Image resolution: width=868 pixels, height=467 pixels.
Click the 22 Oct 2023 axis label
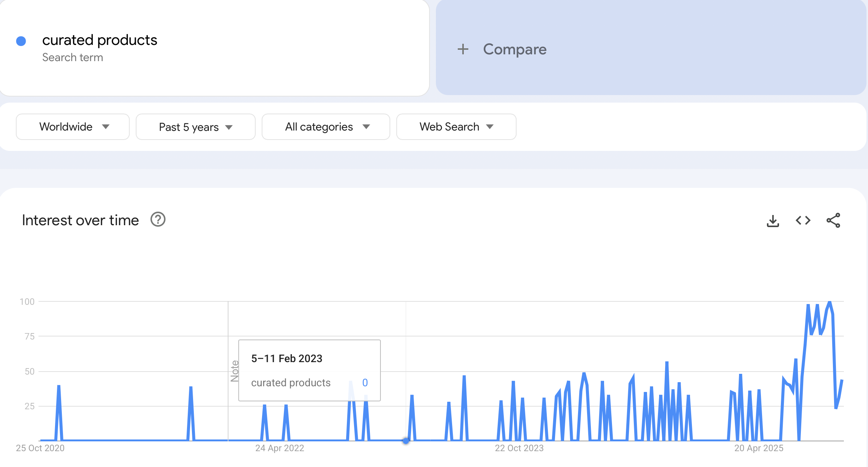click(519, 448)
